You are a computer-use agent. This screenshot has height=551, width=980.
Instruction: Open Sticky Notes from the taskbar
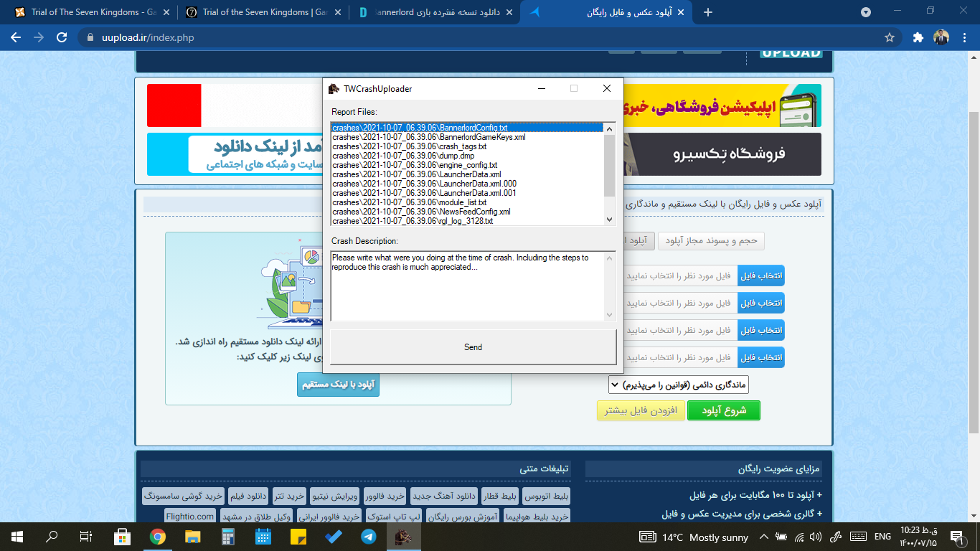click(298, 536)
